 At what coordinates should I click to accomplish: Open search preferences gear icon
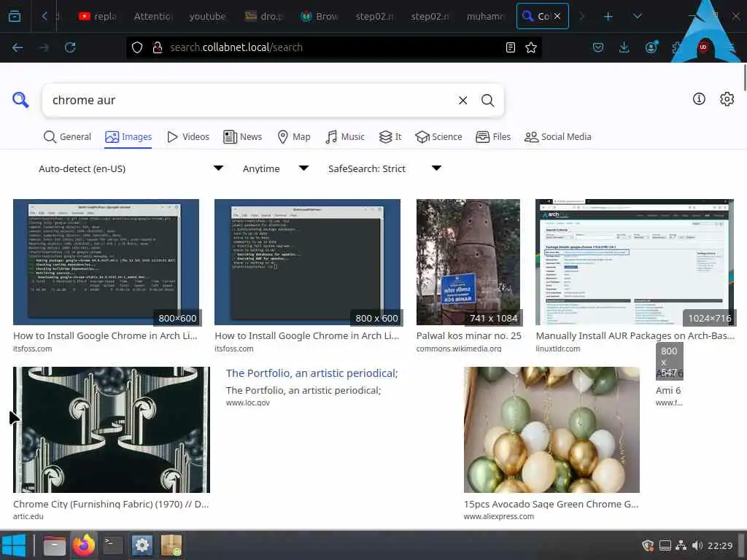point(727,99)
